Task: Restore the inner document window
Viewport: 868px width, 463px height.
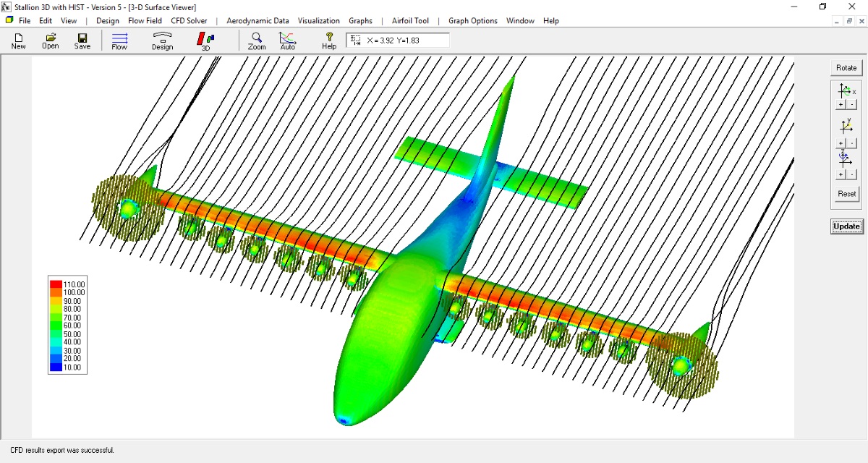Action: tap(849, 21)
